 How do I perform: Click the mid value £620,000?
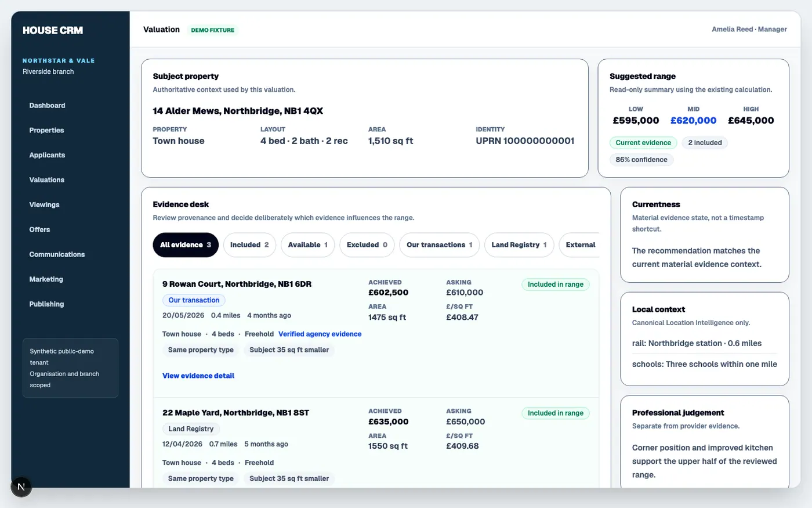[694, 121]
